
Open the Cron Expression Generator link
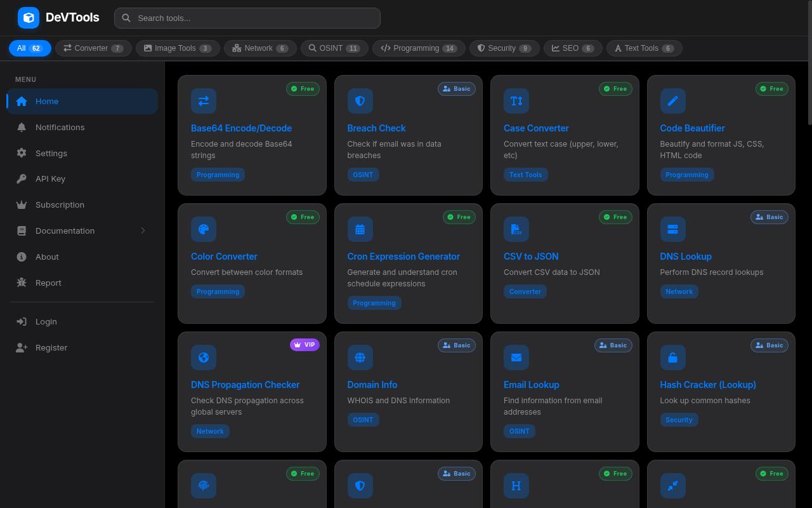coord(403,257)
